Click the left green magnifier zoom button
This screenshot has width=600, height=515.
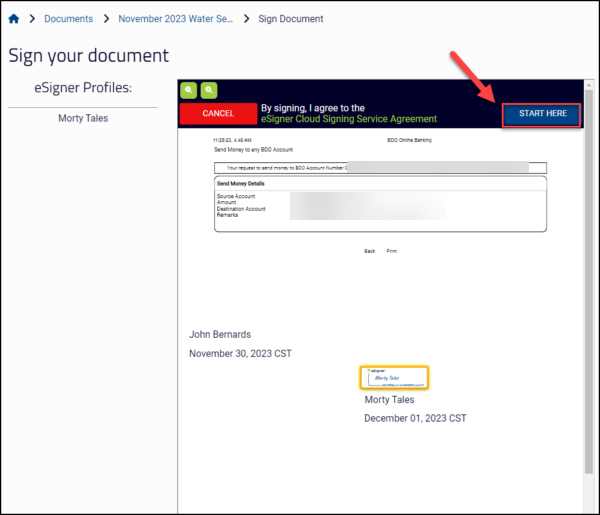[188, 90]
